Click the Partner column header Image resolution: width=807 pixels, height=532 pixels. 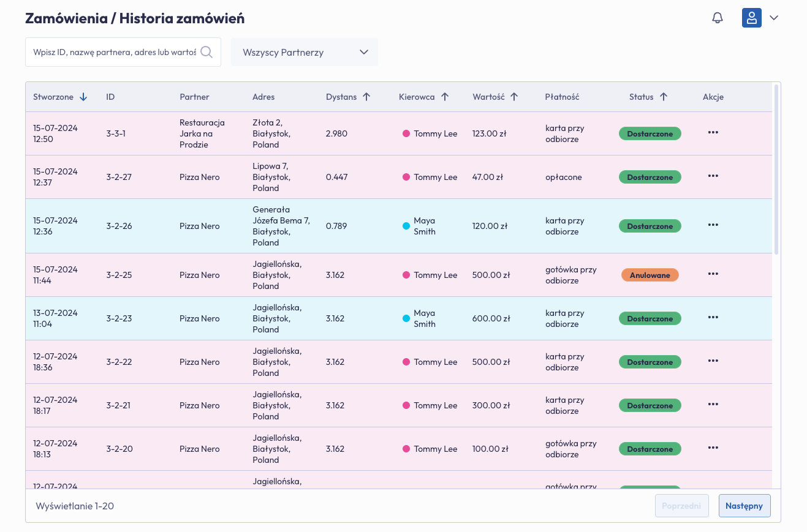[194, 97]
